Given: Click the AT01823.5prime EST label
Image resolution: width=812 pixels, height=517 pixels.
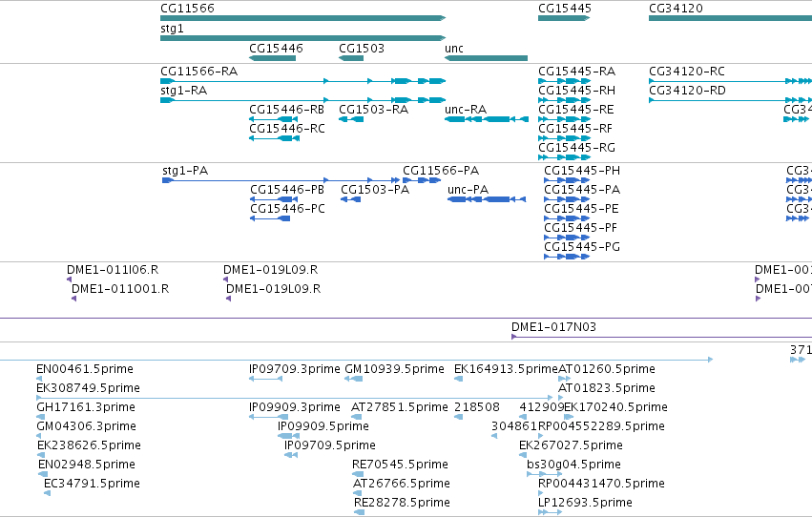Looking at the screenshot, I should 607,388.
